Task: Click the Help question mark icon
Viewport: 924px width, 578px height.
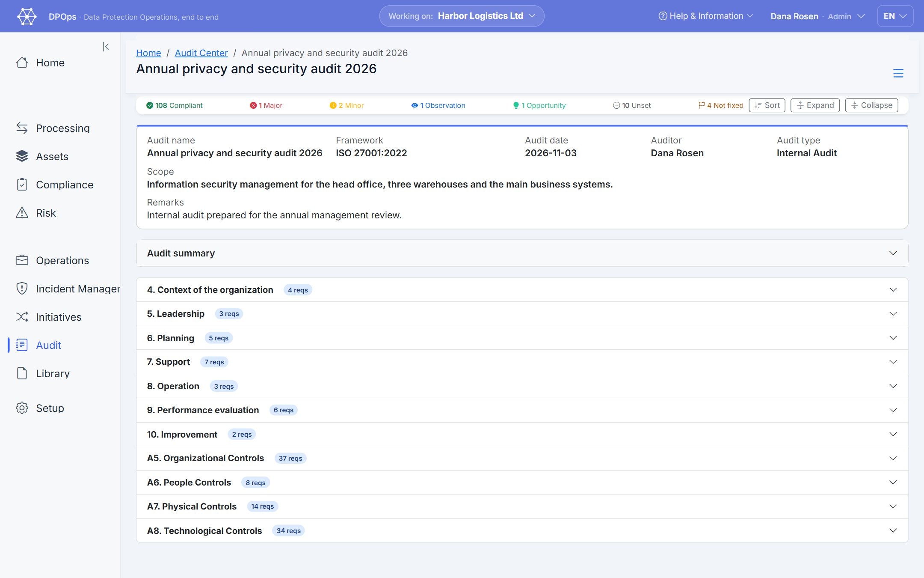Action: point(663,16)
